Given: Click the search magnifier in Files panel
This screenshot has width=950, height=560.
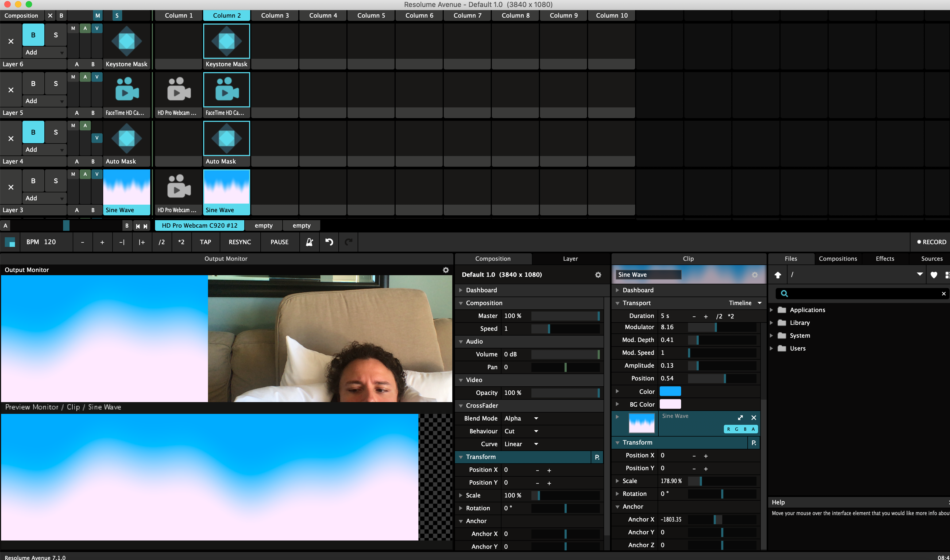Looking at the screenshot, I should [x=784, y=294].
